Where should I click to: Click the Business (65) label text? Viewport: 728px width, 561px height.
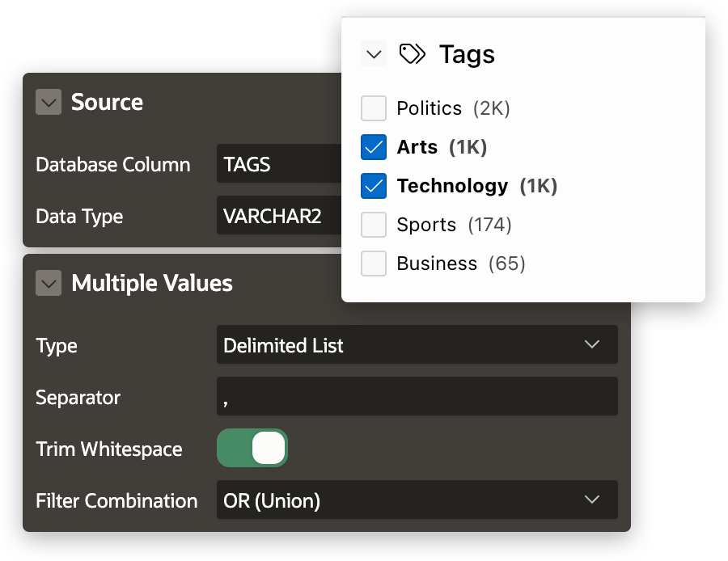pos(460,264)
